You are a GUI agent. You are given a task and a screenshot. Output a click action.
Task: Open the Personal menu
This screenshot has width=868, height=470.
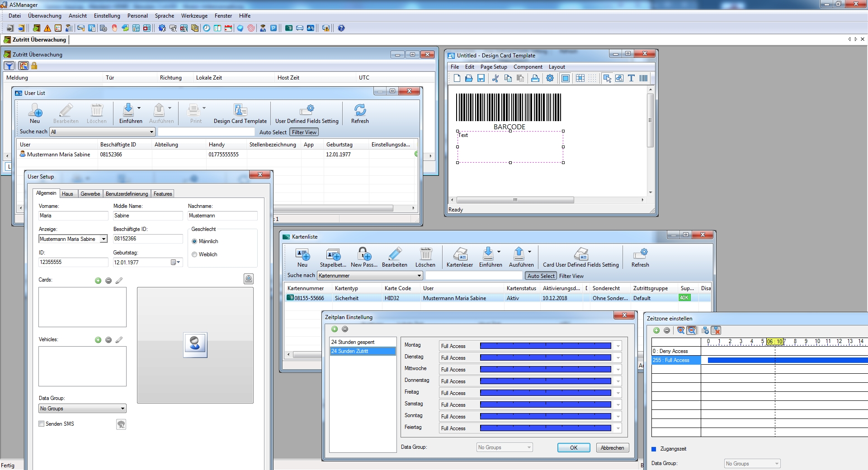(137, 16)
